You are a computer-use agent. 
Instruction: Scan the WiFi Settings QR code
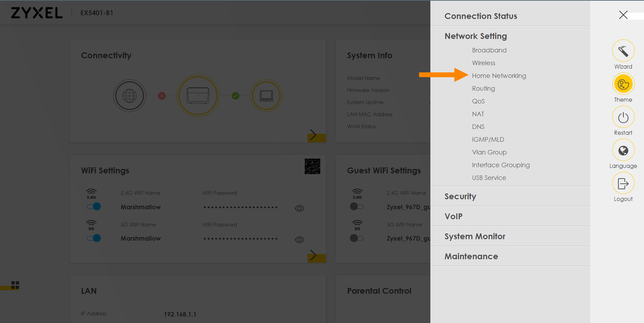pos(313,166)
